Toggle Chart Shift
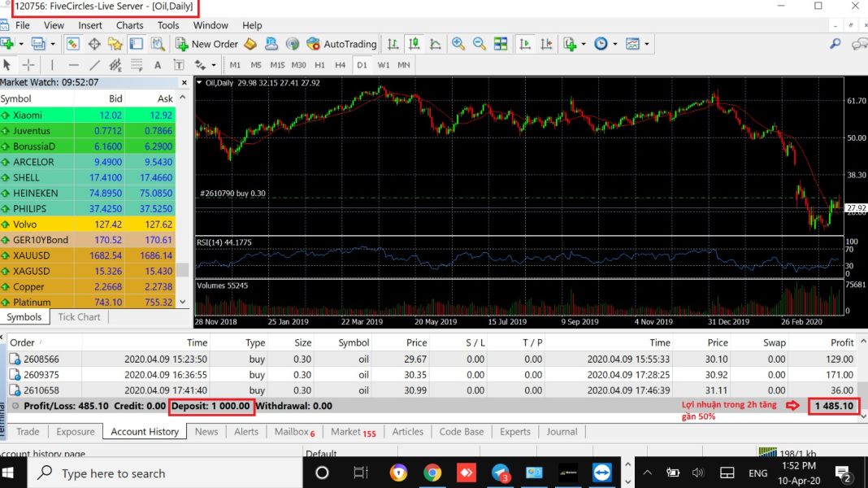Screen dimensions: 868x488 (x=546, y=44)
